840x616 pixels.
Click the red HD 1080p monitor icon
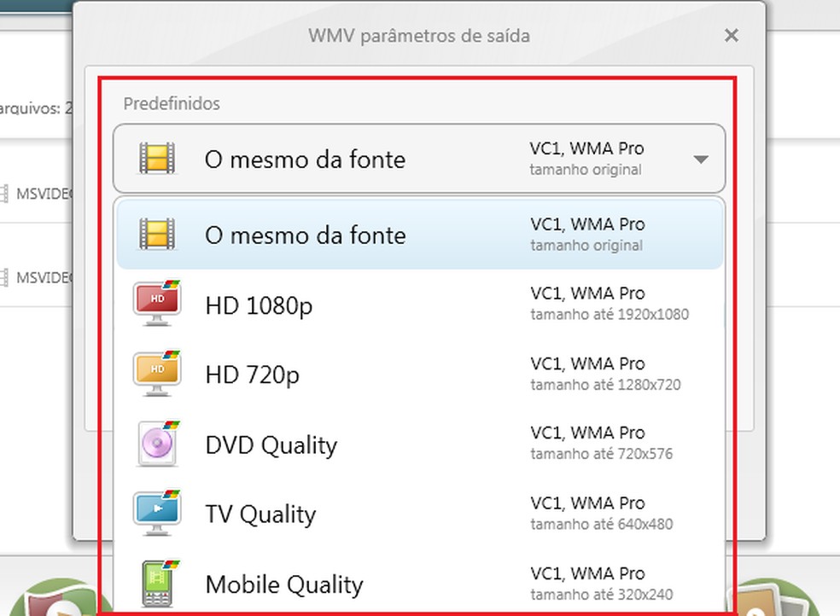point(157,304)
